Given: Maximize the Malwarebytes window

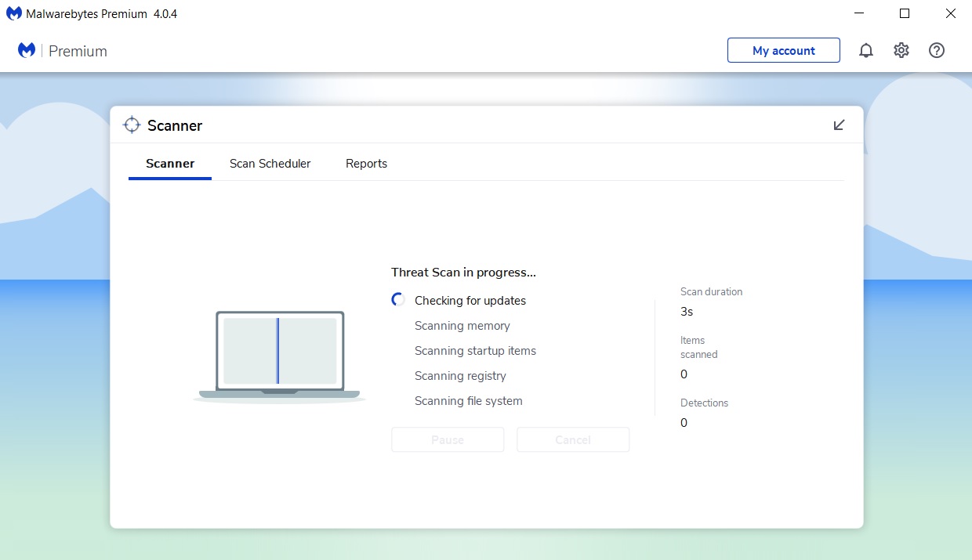Looking at the screenshot, I should [905, 13].
